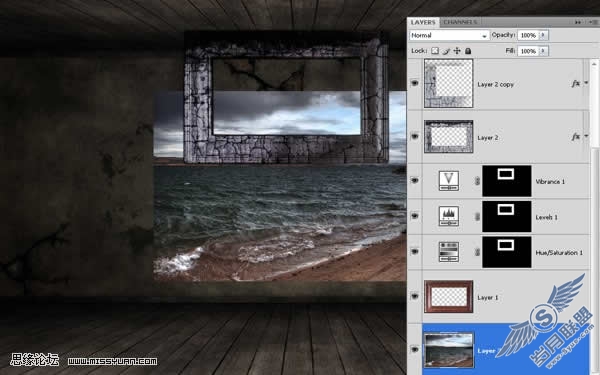
Task: Hide the Layer 2 copy layer
Action: [x=415, y=83]
